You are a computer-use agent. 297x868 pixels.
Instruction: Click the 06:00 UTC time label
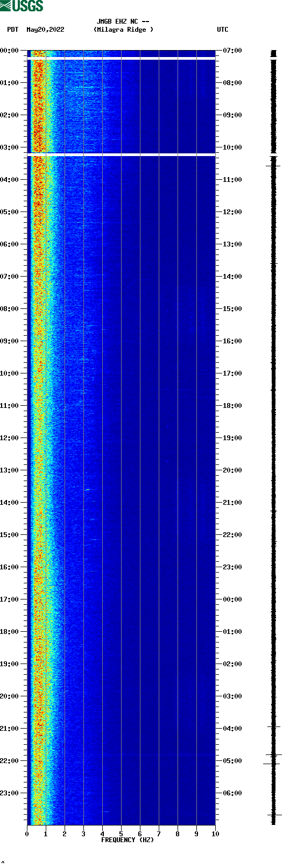232,793
